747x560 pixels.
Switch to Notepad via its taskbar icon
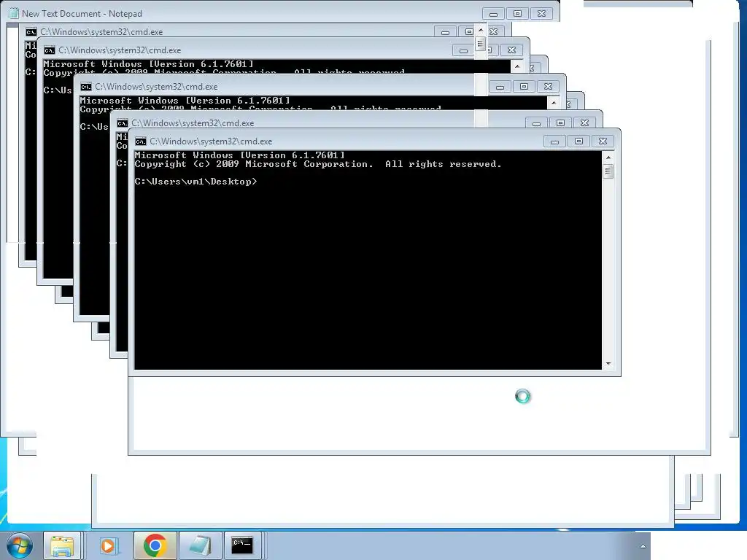click(201, 545)
